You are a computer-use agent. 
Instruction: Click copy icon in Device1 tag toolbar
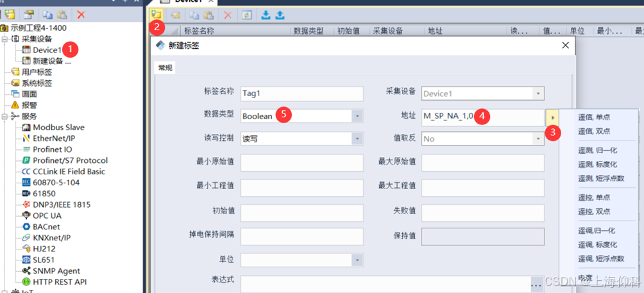coord(195,15)
